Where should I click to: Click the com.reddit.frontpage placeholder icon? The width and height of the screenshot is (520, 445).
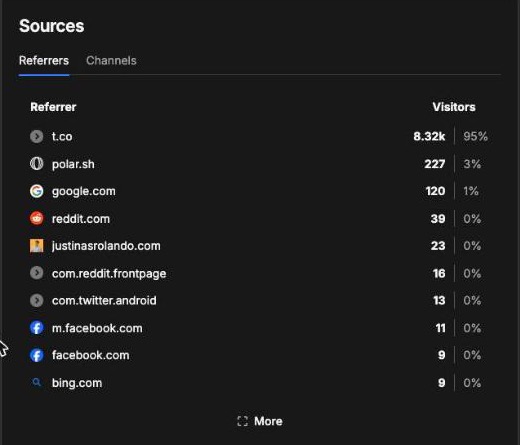point(37,273)
